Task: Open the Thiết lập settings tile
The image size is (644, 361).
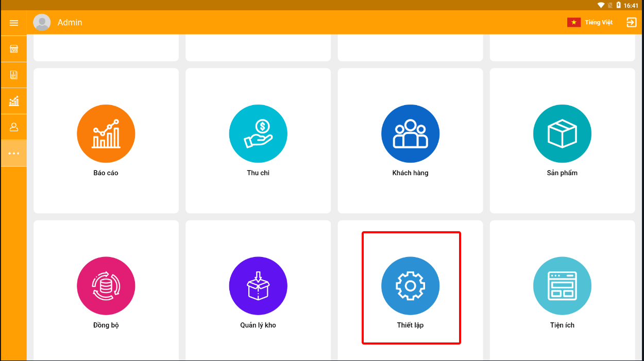Action: pos(410,292)
